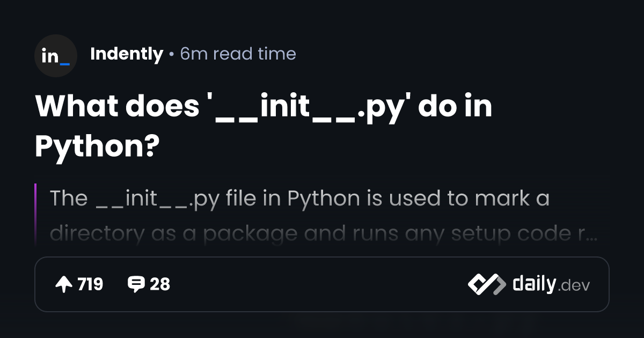Image resolution: width=644 pixels, height=338 pixels.
Task: Click the 719 upvote count
Action: coord(90,284)
